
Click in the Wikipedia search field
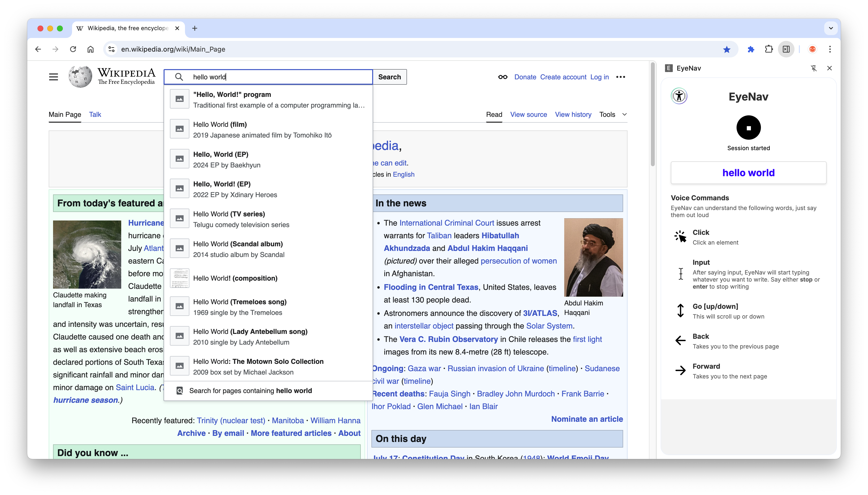[x=268, y=77]
